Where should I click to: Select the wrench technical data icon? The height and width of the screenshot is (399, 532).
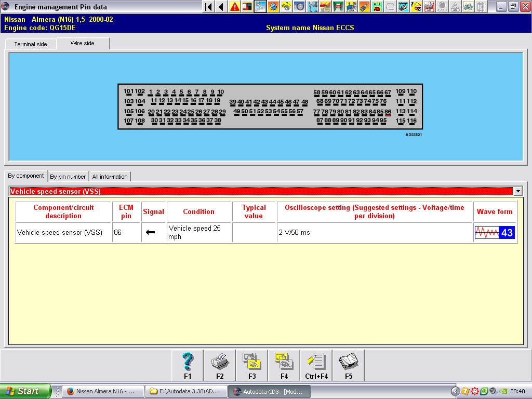click(x=260, y=6)
